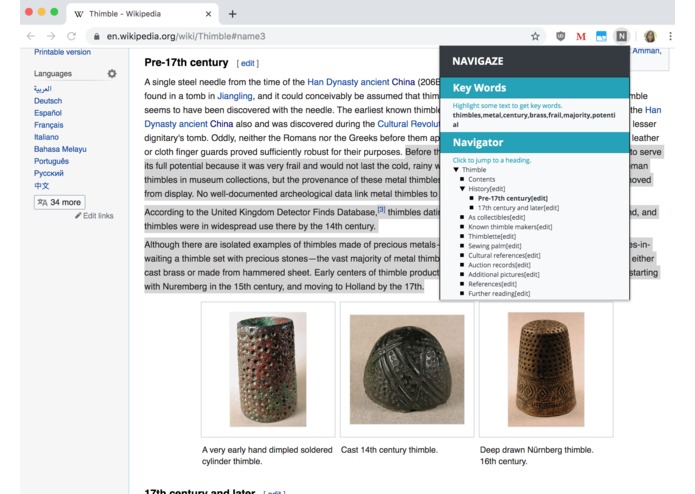
Task: Switch to Deutsch language
Action: (x=48, y=101)
